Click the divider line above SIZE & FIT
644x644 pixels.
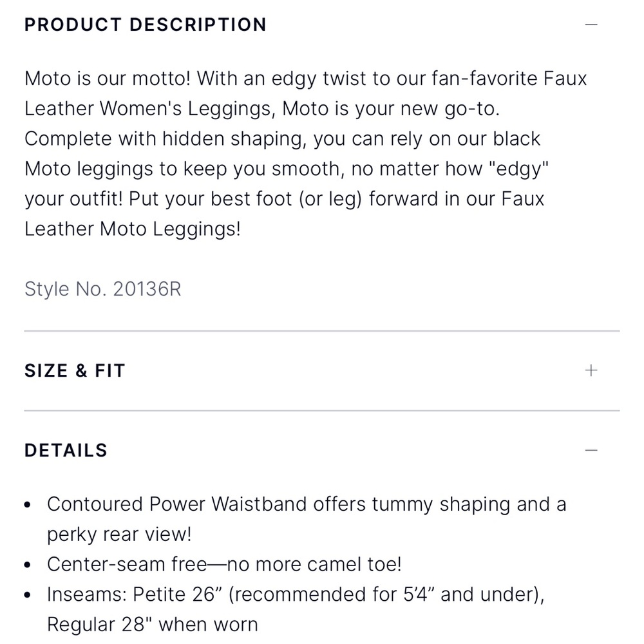coord(322,330)
